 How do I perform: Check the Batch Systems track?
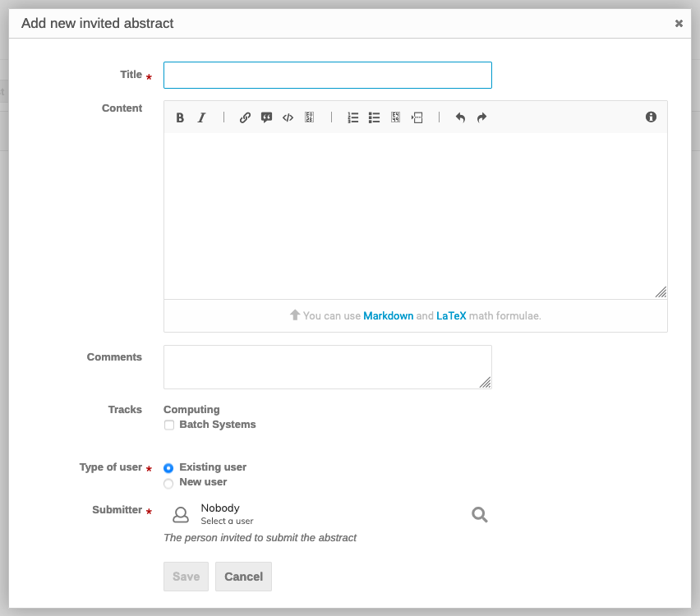coord(168,425)
